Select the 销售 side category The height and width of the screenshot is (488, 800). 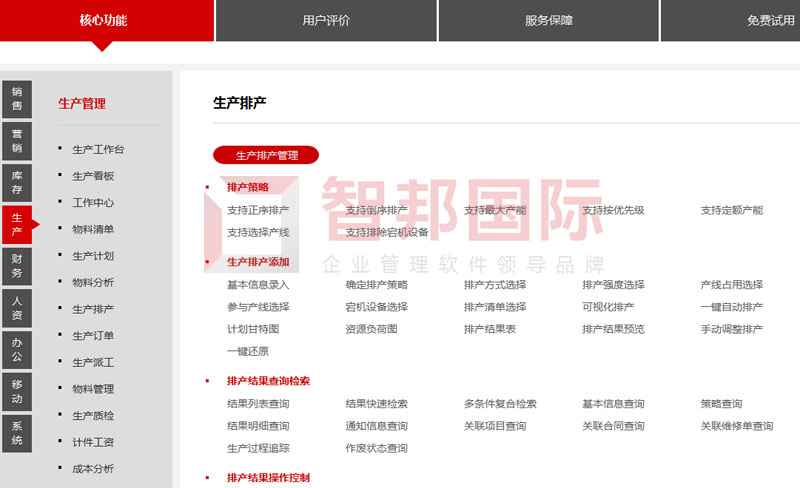(17, 98)
